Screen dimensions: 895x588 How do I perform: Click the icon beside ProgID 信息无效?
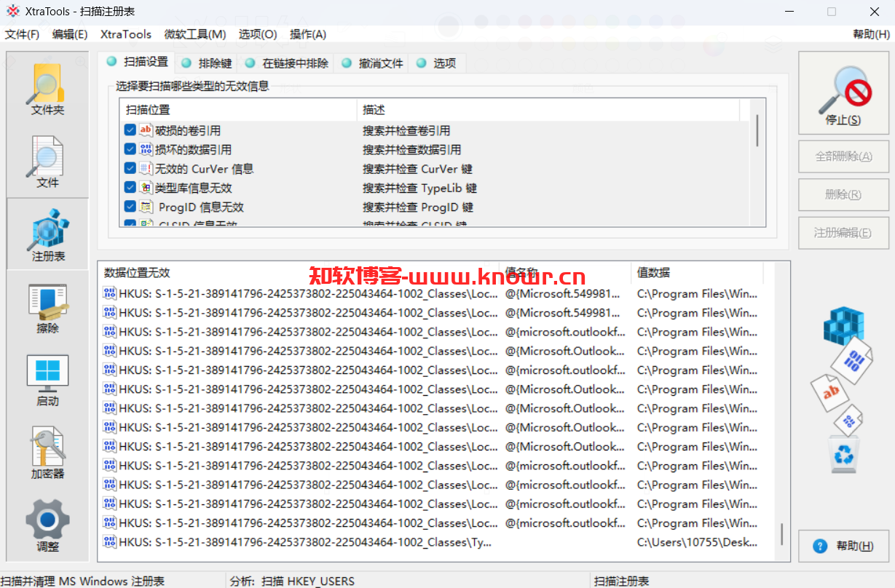point(146,207)
